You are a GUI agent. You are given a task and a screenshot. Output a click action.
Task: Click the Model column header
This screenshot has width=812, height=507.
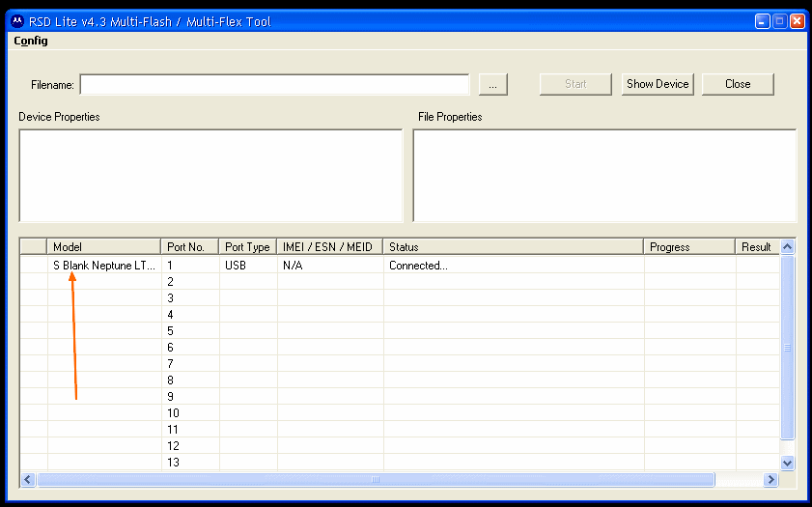104,247
